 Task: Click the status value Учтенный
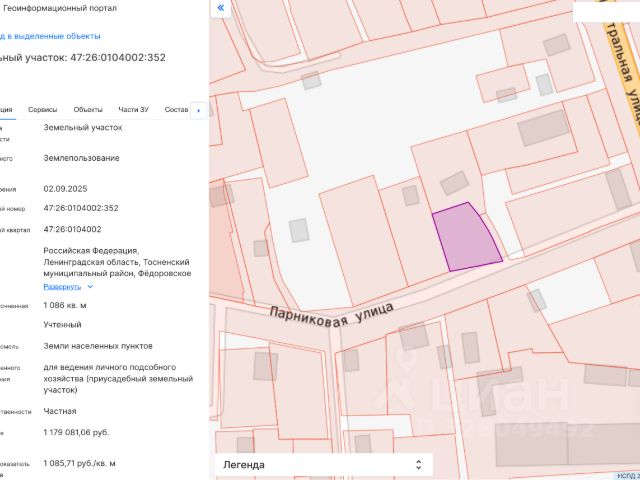point(62,324)
